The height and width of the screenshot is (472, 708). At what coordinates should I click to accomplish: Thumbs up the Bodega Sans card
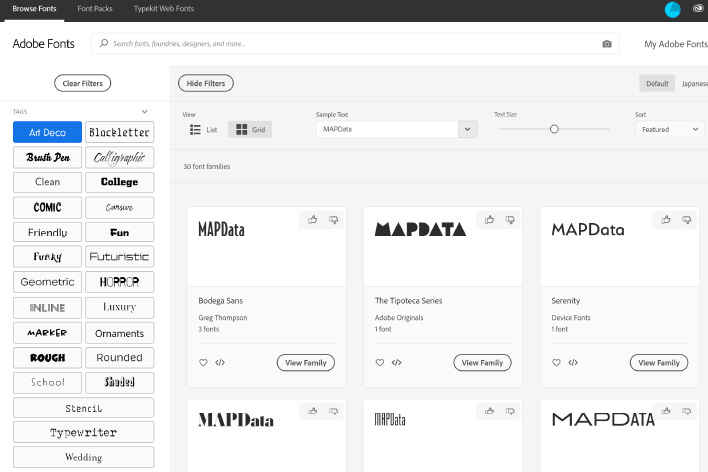[x=312, y=220]
